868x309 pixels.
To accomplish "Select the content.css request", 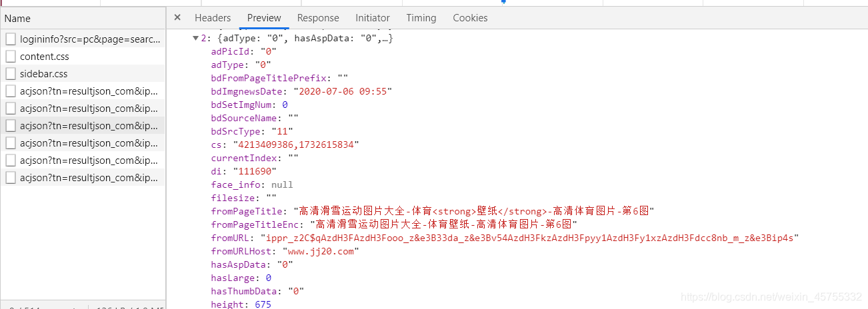I will tap(83, 57).
